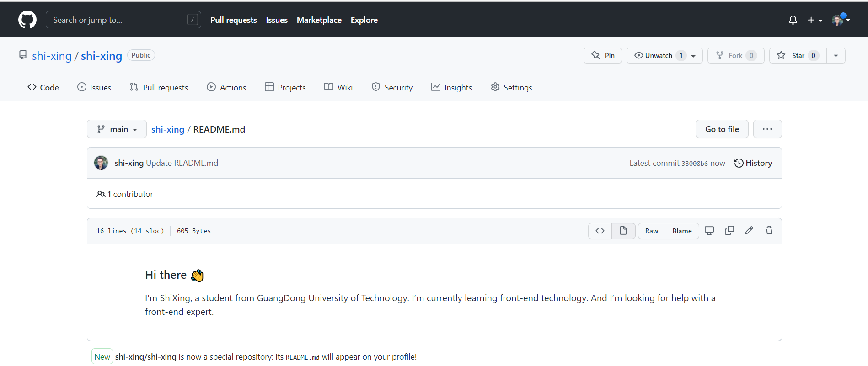Screen dimensions: 868x366
Task: Delete this file using trash icon
Action: (x=769, y=231)
